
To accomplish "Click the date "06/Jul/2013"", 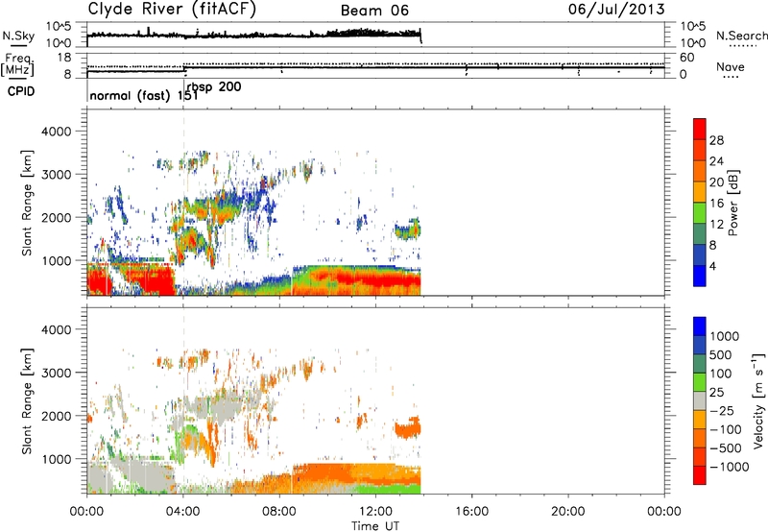I will (616, 9).
